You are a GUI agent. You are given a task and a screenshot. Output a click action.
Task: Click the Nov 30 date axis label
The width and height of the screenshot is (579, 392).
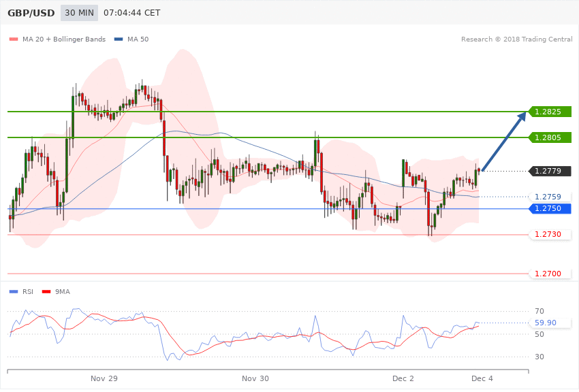(x=255, y=378)
